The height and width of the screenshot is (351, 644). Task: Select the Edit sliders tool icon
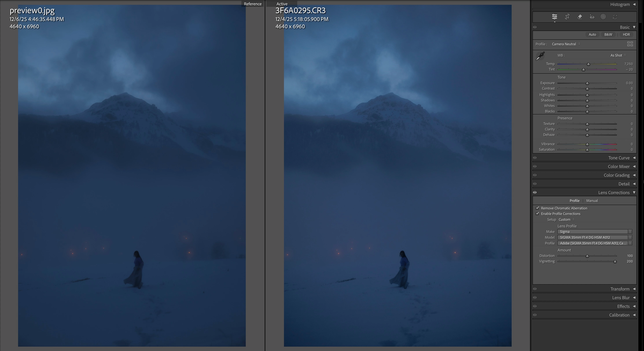[x=554, y=17]
